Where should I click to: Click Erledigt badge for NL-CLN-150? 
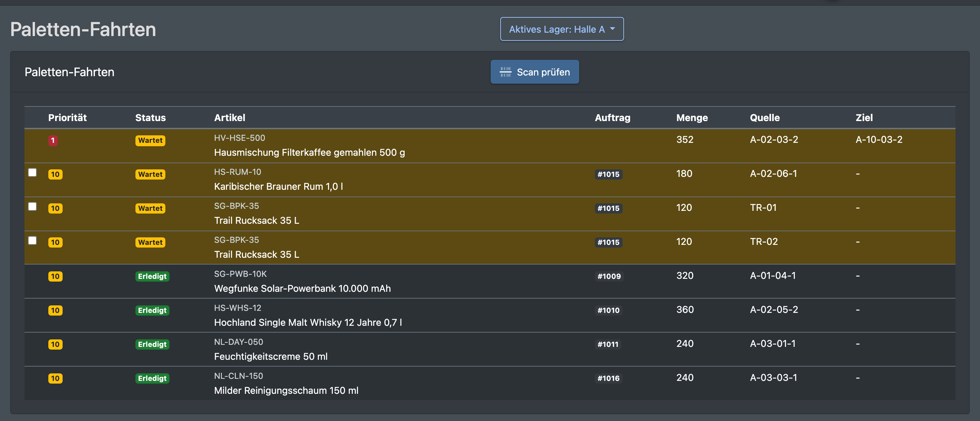point(152,378)
